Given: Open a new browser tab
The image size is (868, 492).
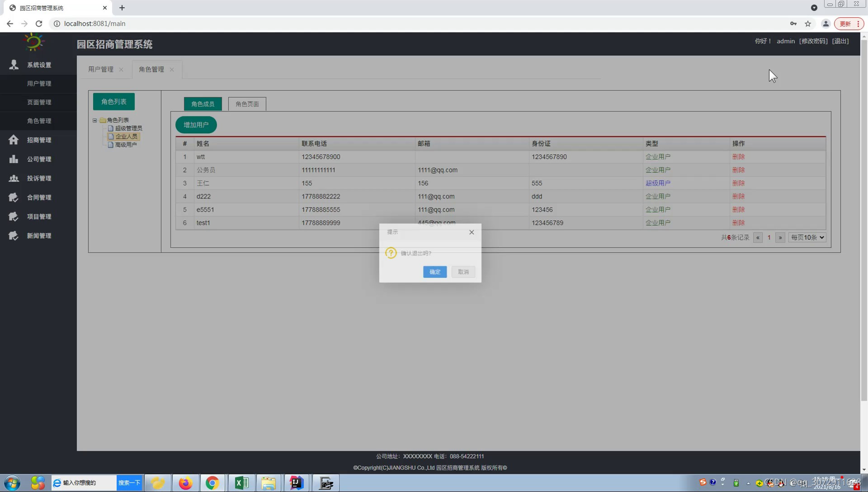Looking at the screenshot, I should [122, 8].
